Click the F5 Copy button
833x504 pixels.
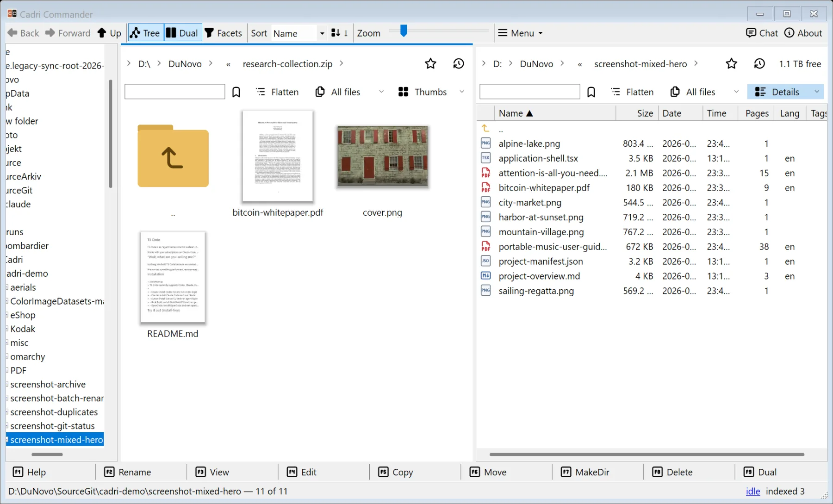[x=396, y=472]
